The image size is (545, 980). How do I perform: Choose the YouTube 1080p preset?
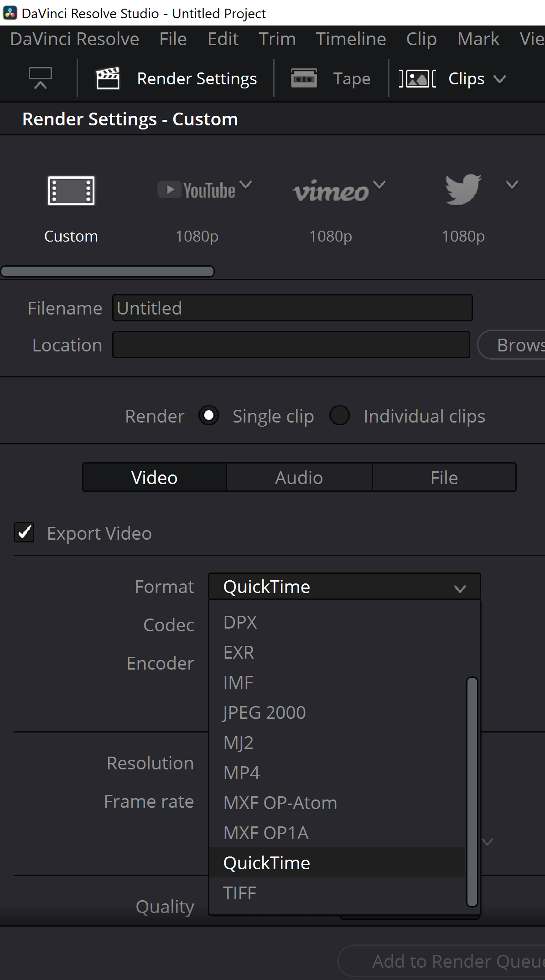(197, 191)
